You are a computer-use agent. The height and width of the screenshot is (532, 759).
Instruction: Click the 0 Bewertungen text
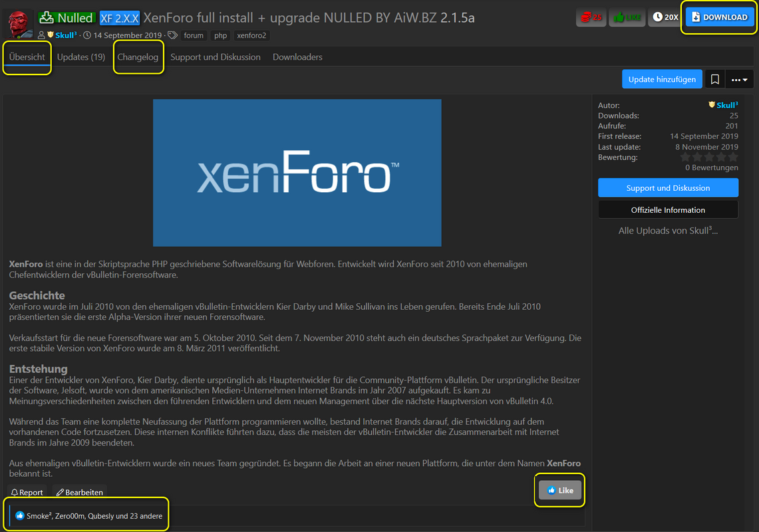[x=712, y=168]
